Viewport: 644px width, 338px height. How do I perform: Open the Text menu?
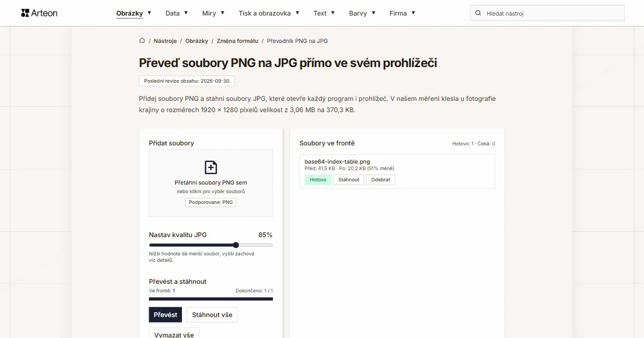pos(324,13)
